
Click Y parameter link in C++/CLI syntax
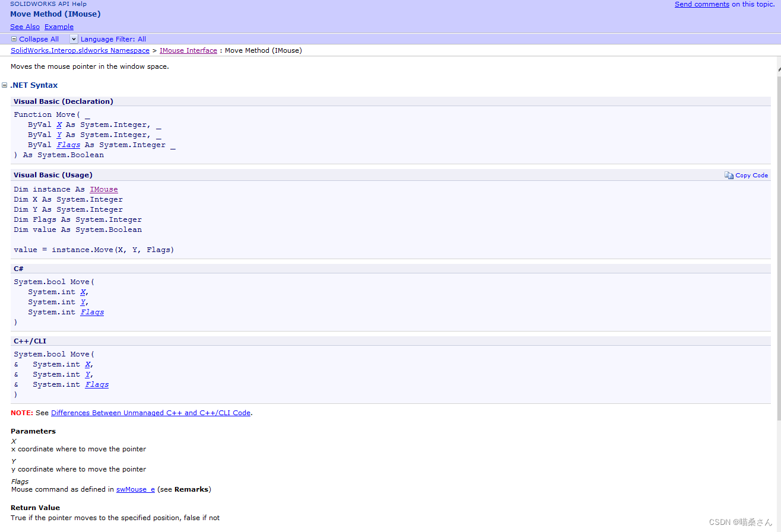coord(87,374)
